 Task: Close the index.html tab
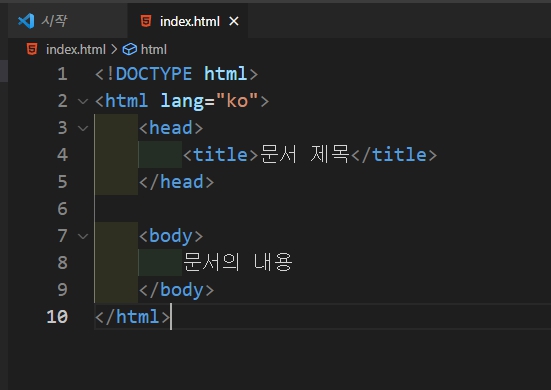(234, 21)
